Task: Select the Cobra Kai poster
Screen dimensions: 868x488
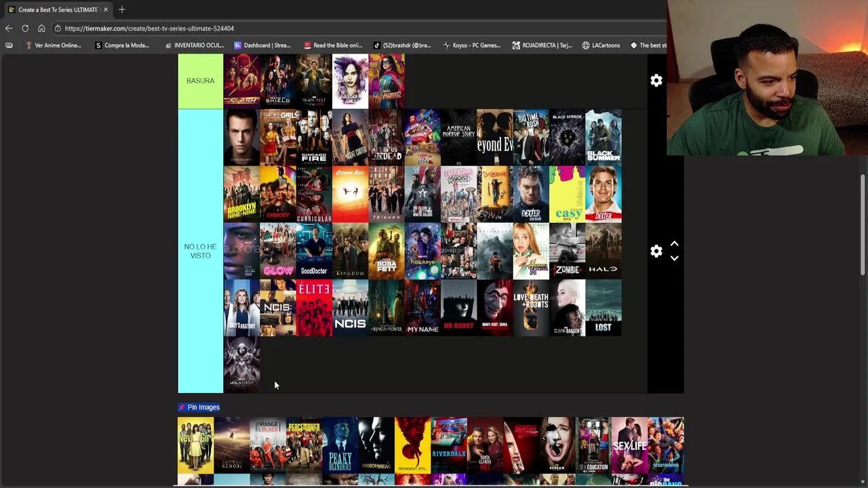Action: (x=350, y=195)
